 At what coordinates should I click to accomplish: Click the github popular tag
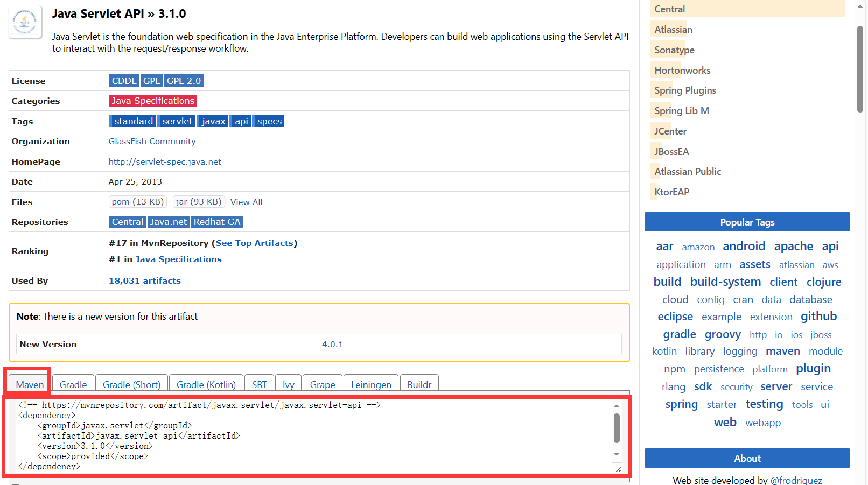pos(818,316)
